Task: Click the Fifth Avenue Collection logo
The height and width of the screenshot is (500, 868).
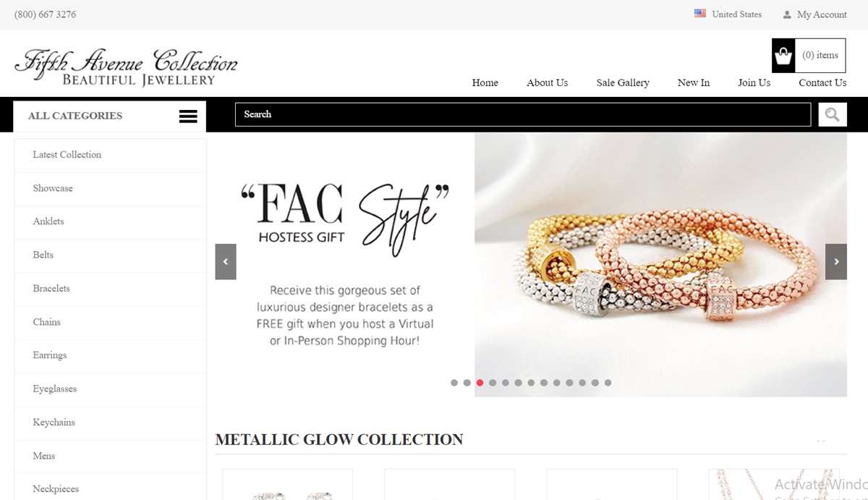Action: pyautogui.click(x=126, y=68)
